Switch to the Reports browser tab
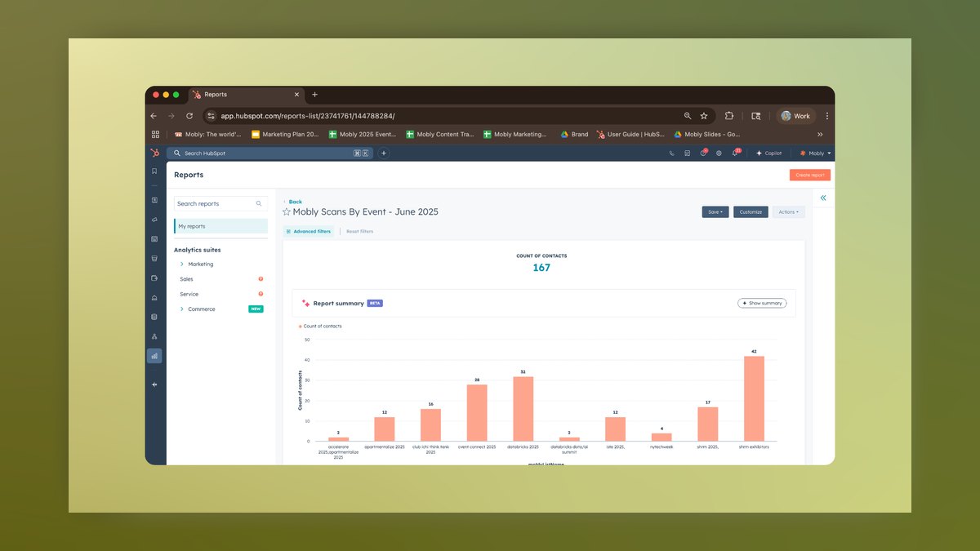 pos(246,95)
